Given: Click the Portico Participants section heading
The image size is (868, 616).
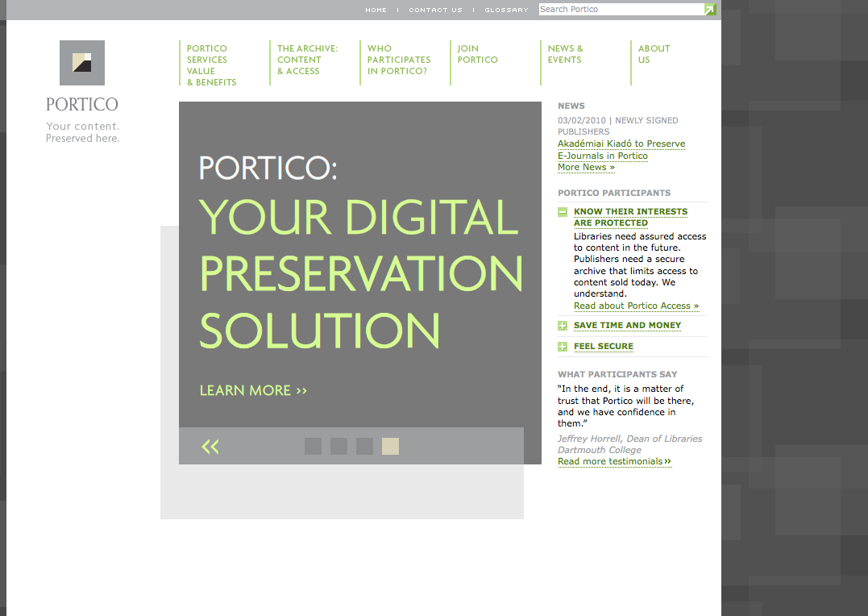Looking at the screenshot, I should click(614, 193).
